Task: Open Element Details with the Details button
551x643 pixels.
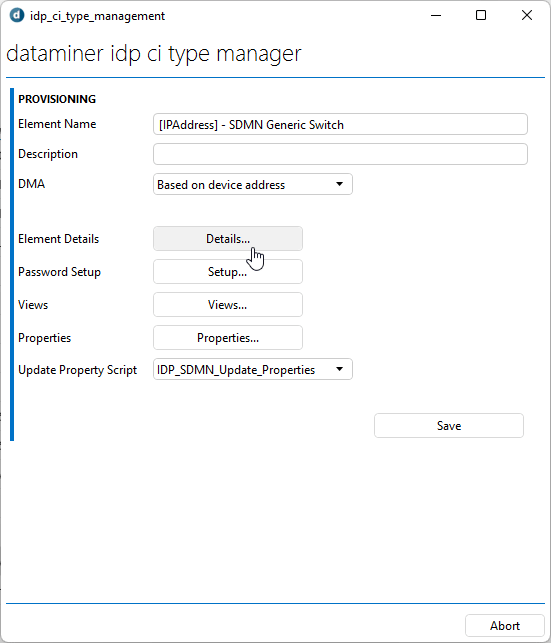Action: coord(228,239)
